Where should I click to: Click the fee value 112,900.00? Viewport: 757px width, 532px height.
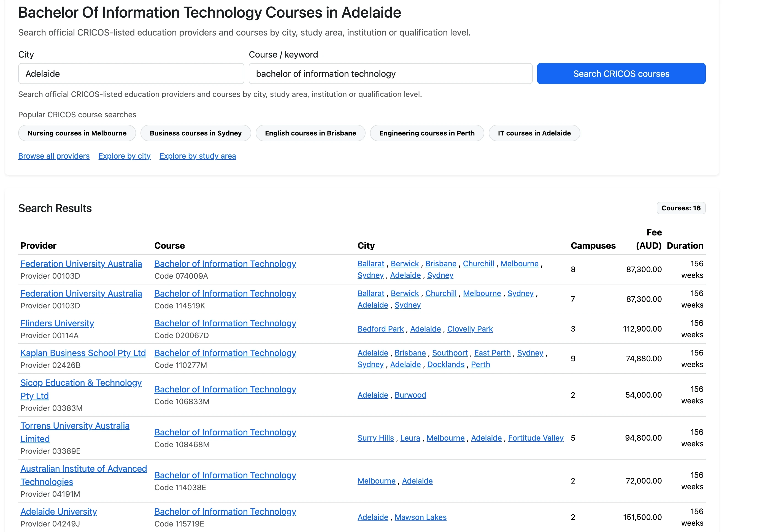pos(642,329)
